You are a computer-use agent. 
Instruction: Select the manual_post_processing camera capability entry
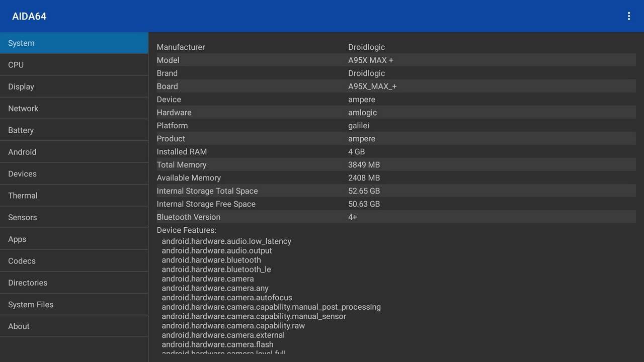click(271, 307)
